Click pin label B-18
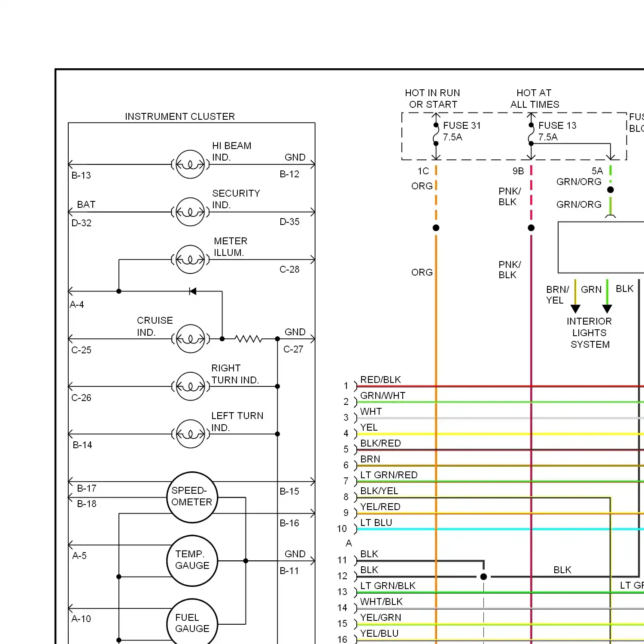644x644 pixels. pyautogui.click(x=87, y=504)
